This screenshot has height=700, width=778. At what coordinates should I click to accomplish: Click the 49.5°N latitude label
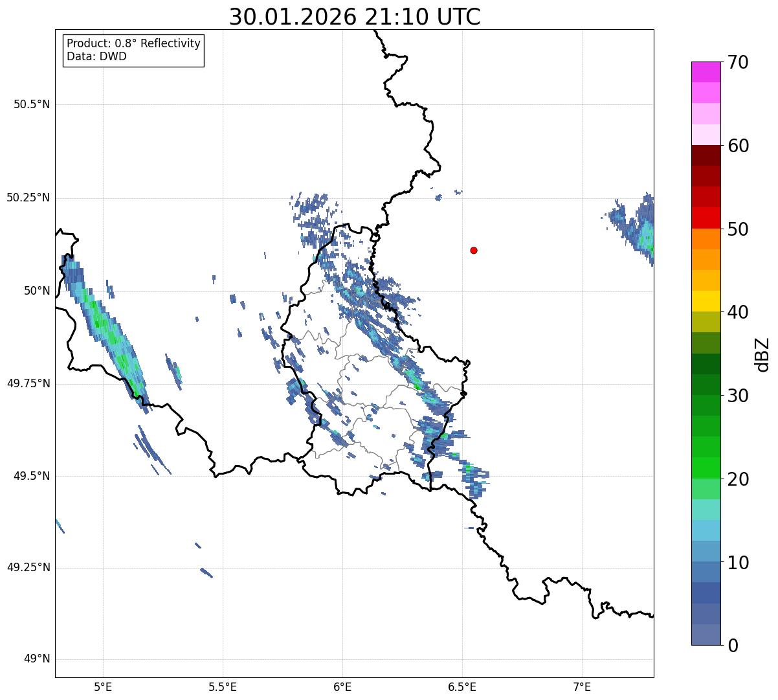32,476
